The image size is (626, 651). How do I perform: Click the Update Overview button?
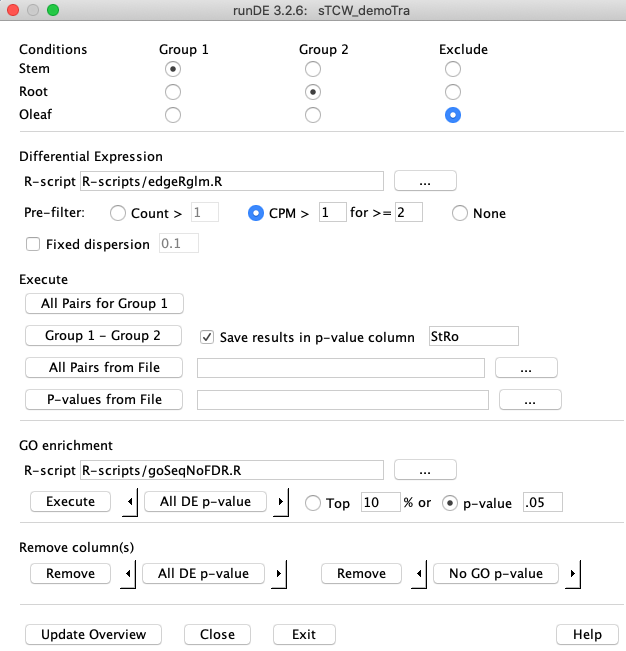click(93, 634)
